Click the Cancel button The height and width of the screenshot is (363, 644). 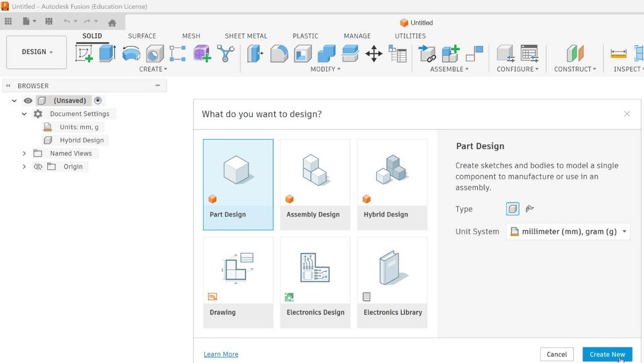(557, 354)
